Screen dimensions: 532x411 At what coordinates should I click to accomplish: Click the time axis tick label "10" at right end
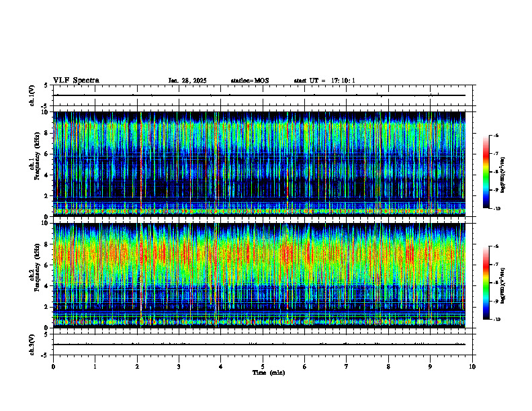click(x=472, y=367)
